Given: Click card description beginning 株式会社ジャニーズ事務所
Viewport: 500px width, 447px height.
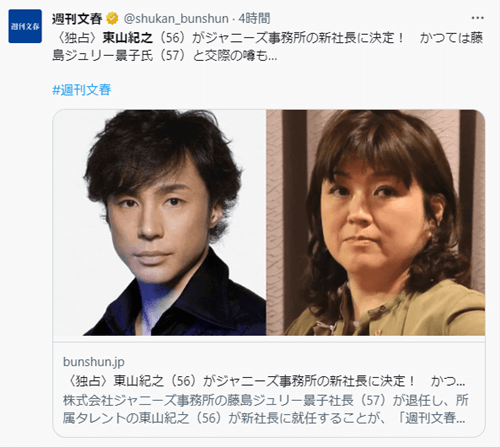Looking at the screenshot, I should 266,409.
